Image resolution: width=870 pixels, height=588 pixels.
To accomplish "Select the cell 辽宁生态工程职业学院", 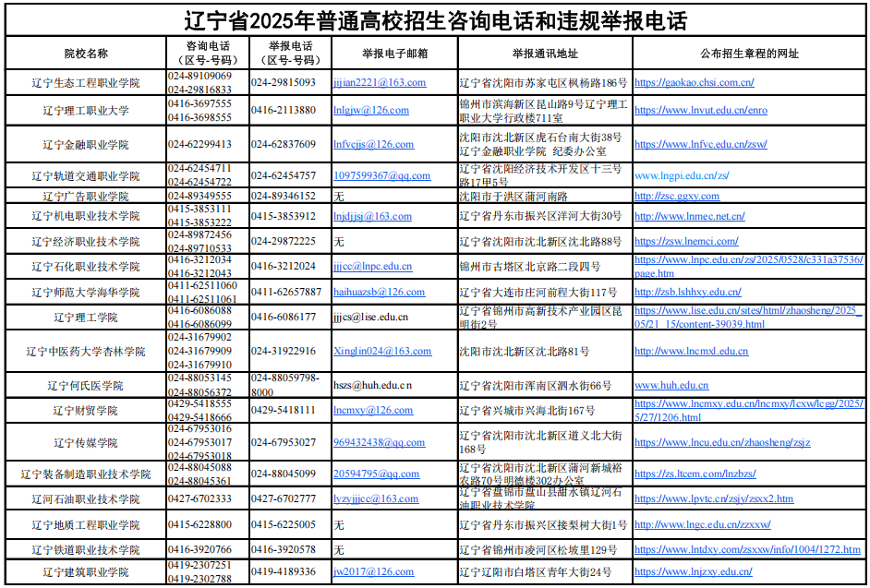I will click(86, 83).
